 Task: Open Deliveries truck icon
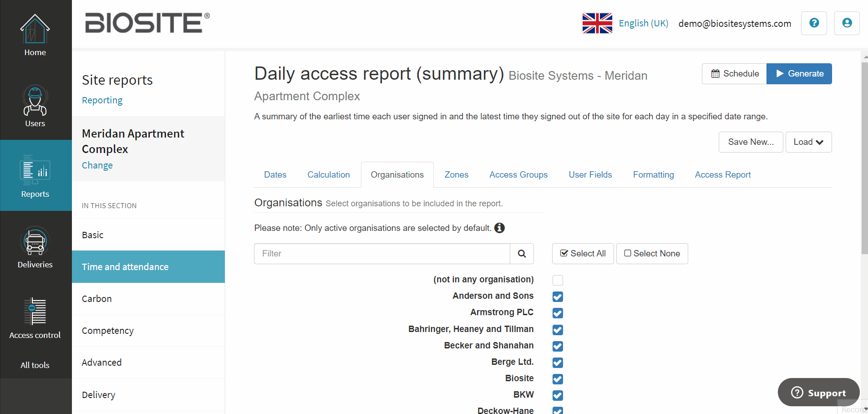tap(35, 241)
